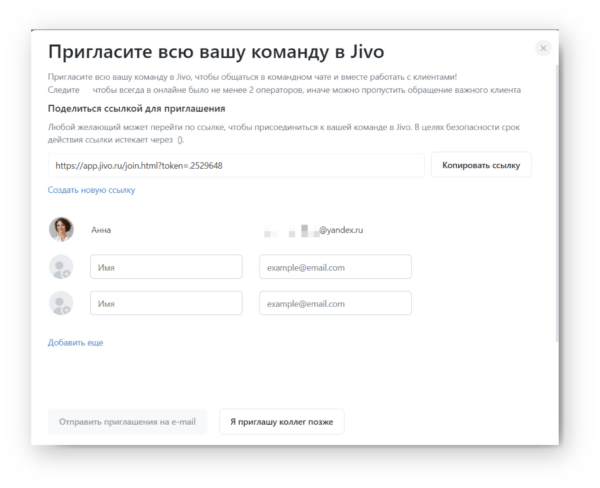This screenshot has height=488, width=600.
Task: Click the name Анна in list
Action: pyautogui.click(x=101, y=230)
